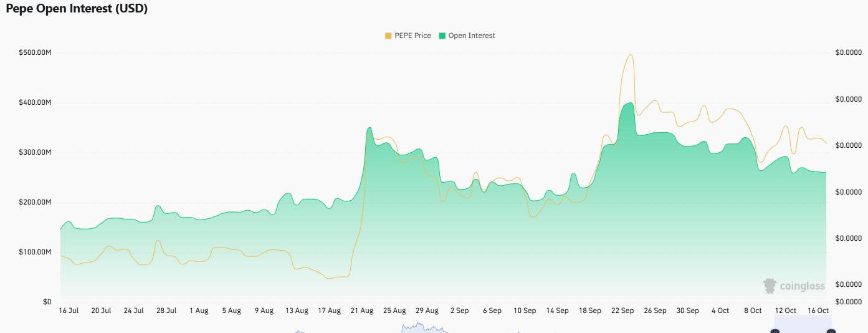Click the 28 Jul date label
868x333 pixels.
[x=166, y=311]
